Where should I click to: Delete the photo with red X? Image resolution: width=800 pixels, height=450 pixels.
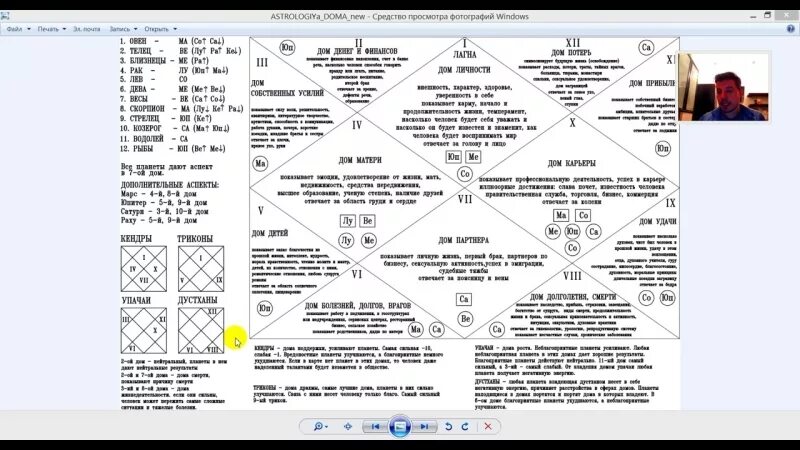tap(488, 427)
